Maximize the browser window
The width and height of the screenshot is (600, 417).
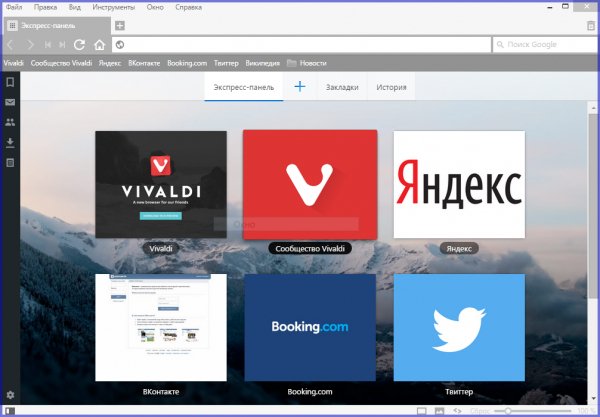point(565,6)
